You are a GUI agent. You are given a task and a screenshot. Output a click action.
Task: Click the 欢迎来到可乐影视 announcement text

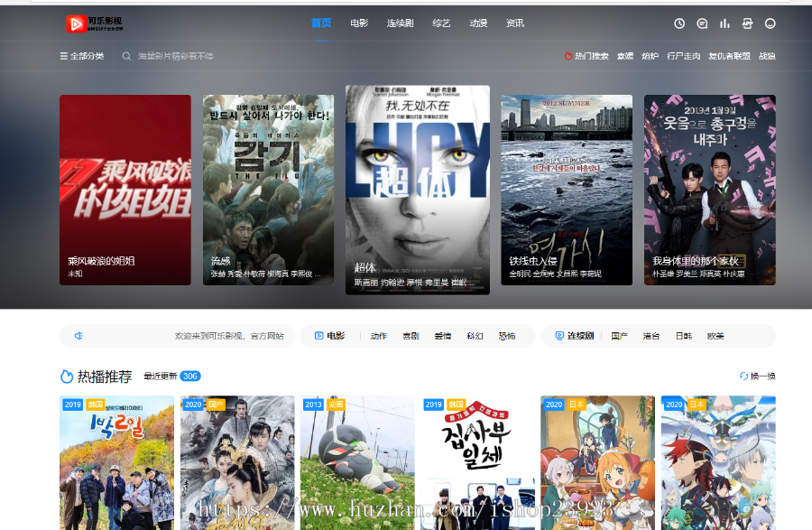(x=229, y=336)
